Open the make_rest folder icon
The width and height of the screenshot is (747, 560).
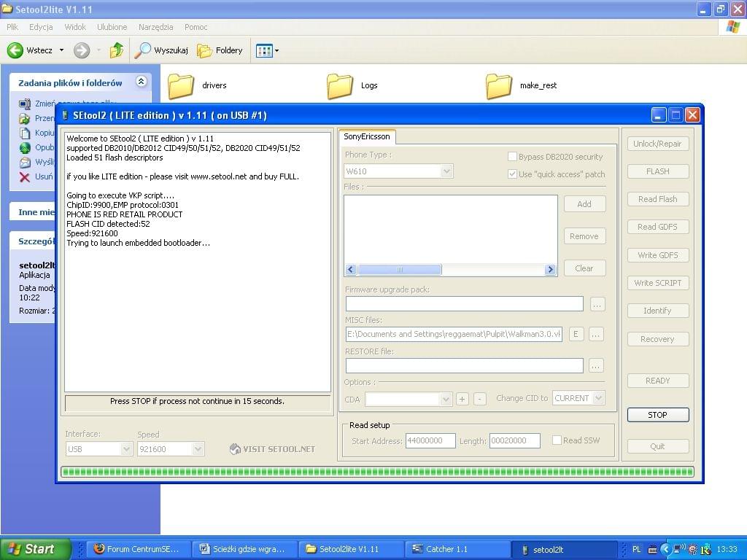tap(499, 86)
